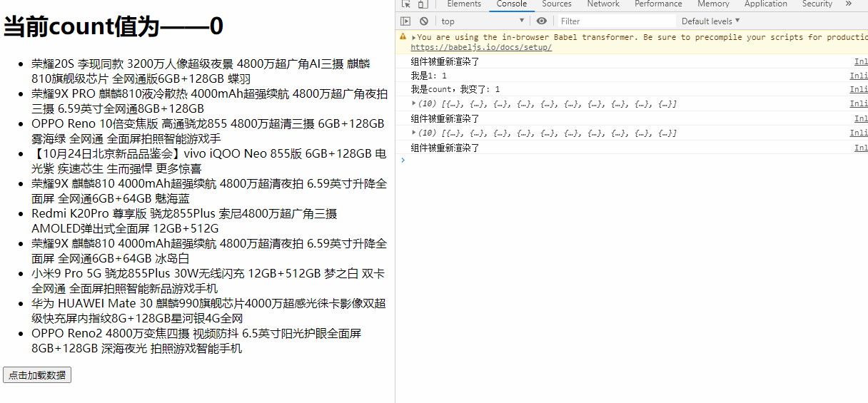Open the Application tab
This screenshot has width=868, height=403.
[x=766, y=4]
